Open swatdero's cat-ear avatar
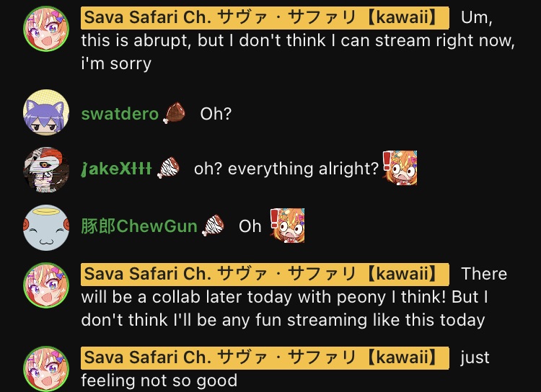The width and height of the screenshot is (541, 392). 46,112
